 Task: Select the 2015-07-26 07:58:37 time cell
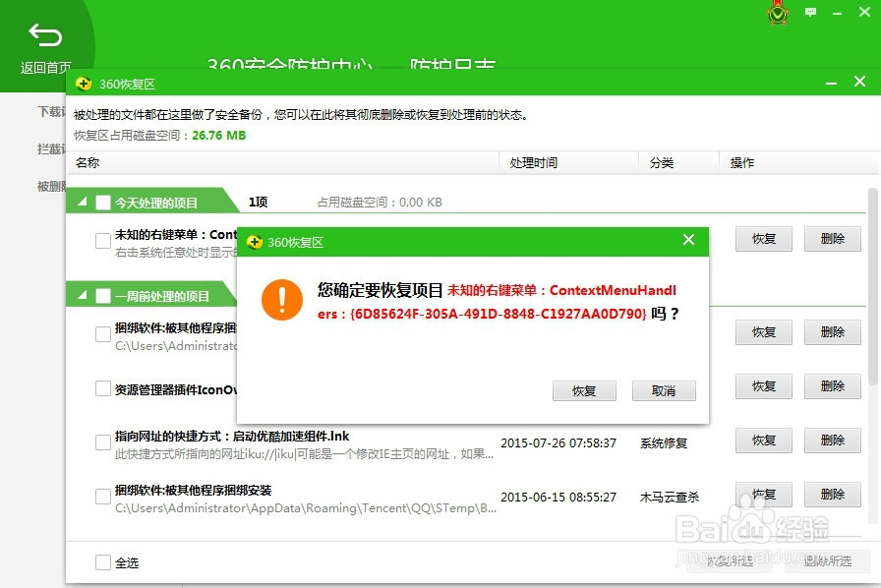tap(558, 443)
